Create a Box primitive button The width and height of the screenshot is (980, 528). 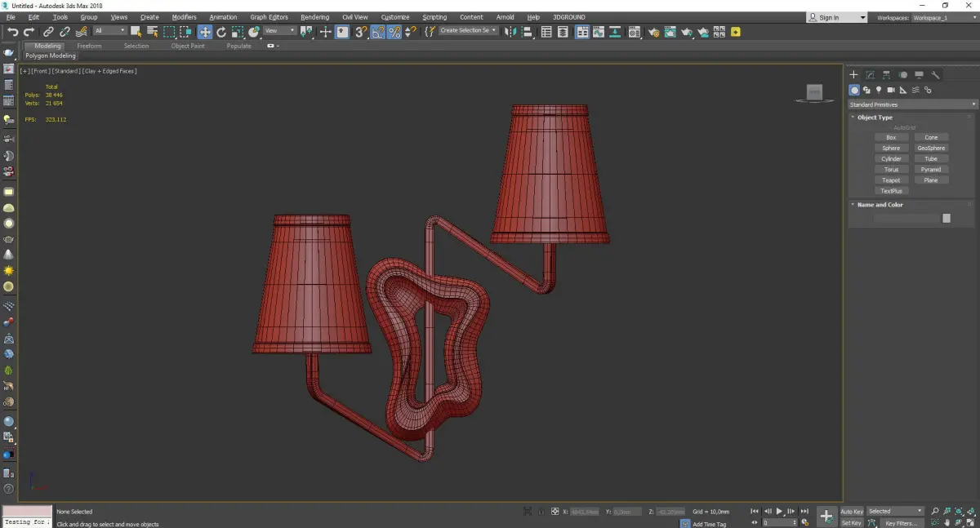click(x=891, y=137)
